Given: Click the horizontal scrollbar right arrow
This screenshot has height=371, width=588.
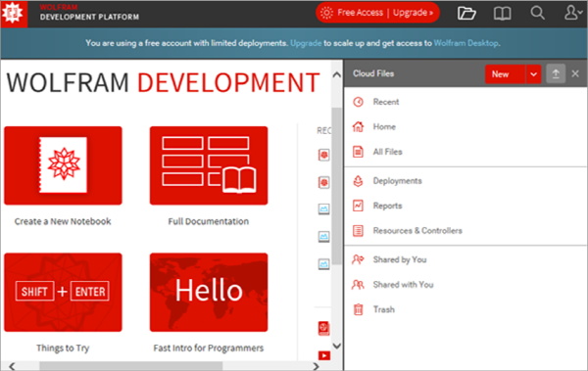Looking at the screenshot, I should (316, 366).
